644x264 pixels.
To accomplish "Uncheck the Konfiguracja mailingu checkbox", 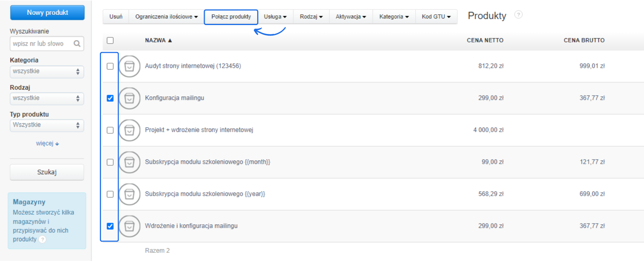I will (110, 98).
